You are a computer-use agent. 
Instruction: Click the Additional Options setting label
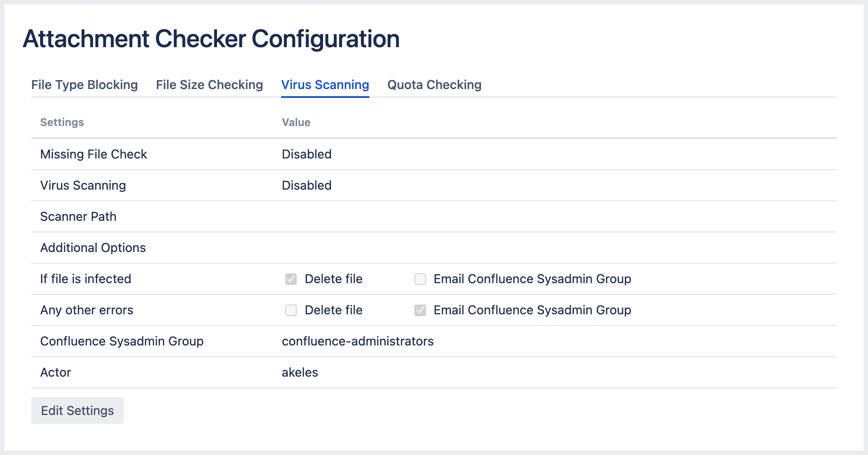click(x=93, y=248)
